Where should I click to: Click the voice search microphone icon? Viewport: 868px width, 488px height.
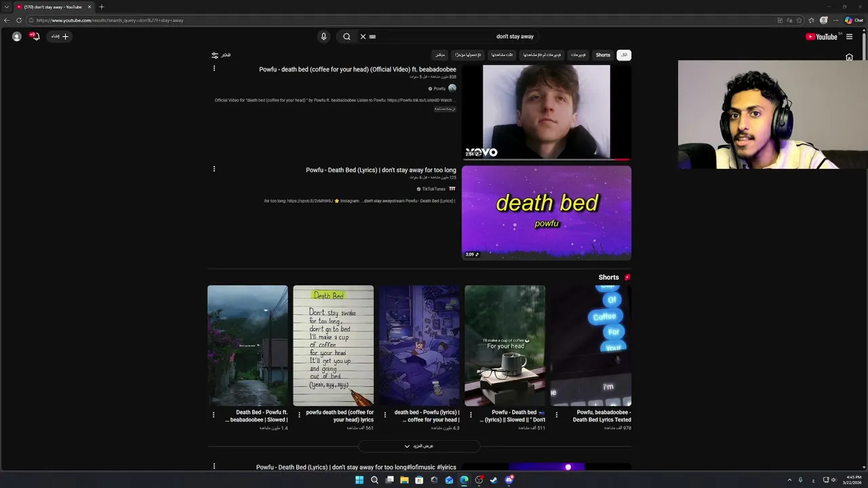click(x=323, y=37)
